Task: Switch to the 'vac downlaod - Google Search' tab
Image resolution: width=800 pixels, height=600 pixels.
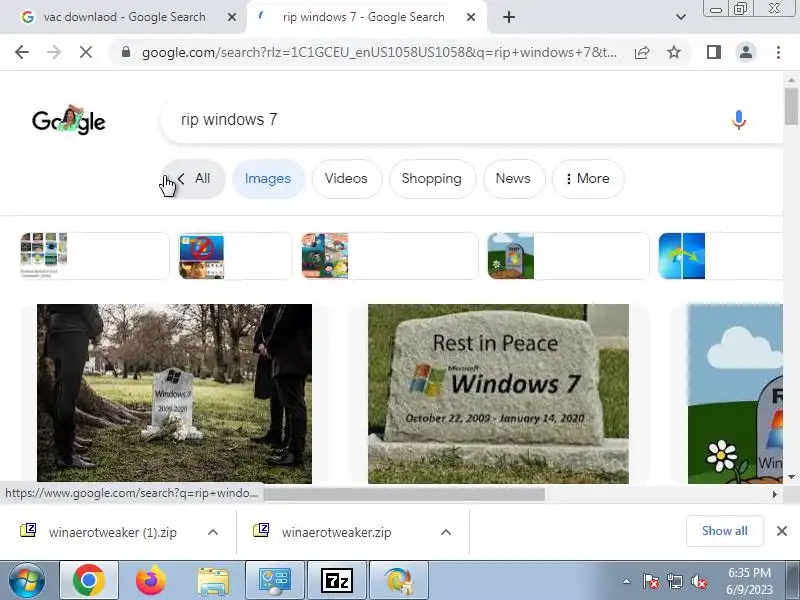Action: point(123,17)
